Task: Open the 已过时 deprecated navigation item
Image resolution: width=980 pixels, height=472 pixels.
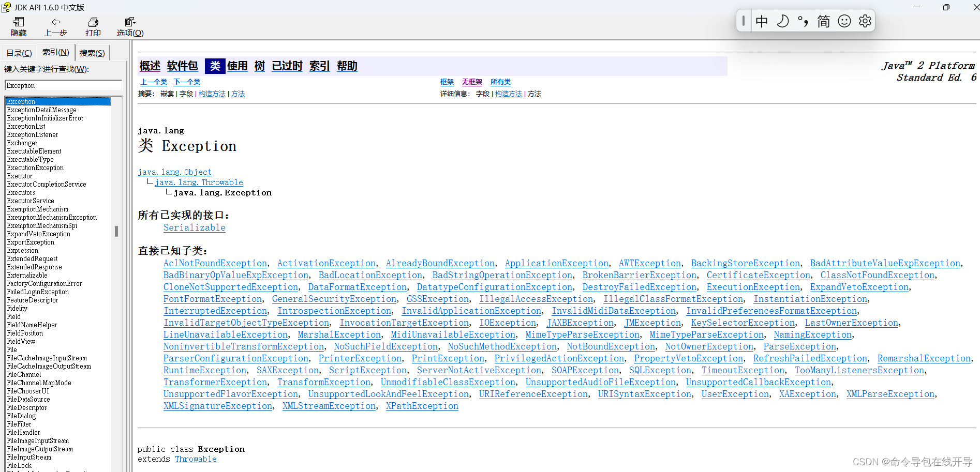Action: [287, 66]
